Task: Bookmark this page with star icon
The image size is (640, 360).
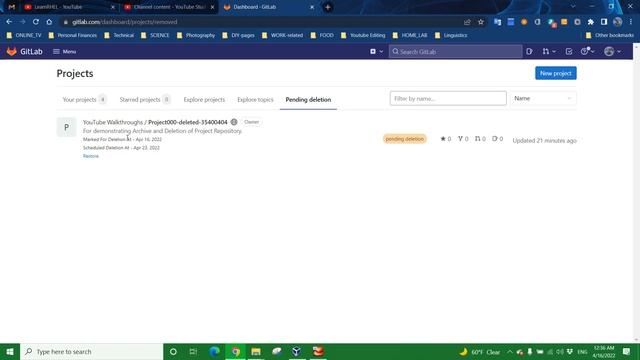Action: pos(481,22)
